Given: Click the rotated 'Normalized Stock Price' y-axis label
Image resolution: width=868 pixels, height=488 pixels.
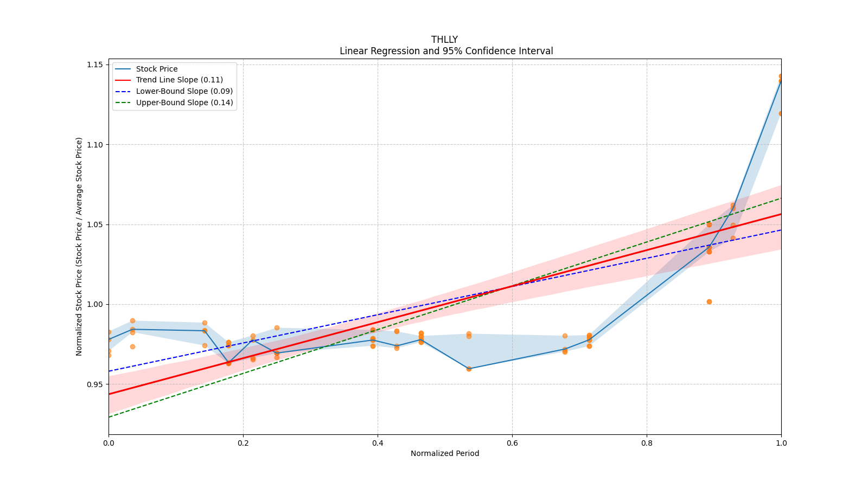Looking at the screenshot, I should tap(79, 246).
